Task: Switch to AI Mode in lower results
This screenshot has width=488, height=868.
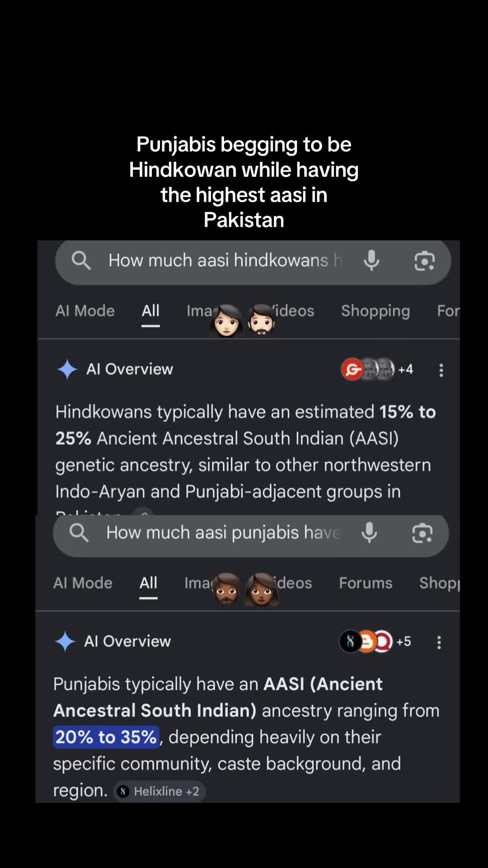Action: point(83,583)
